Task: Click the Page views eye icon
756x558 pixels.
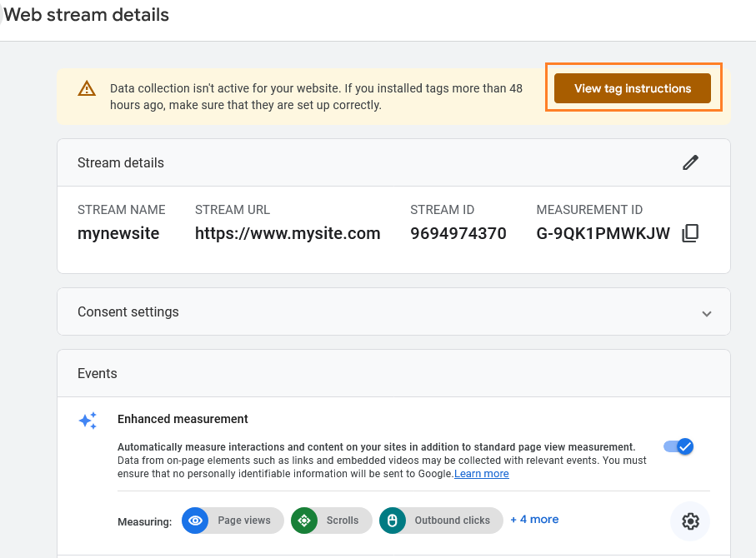Action: tap(195, 521)
